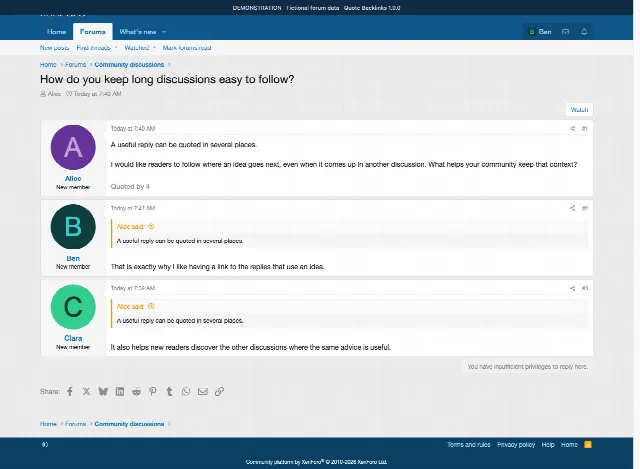640x469 pixels.
Task: Open Help footer link
Action: coord(548,445)
